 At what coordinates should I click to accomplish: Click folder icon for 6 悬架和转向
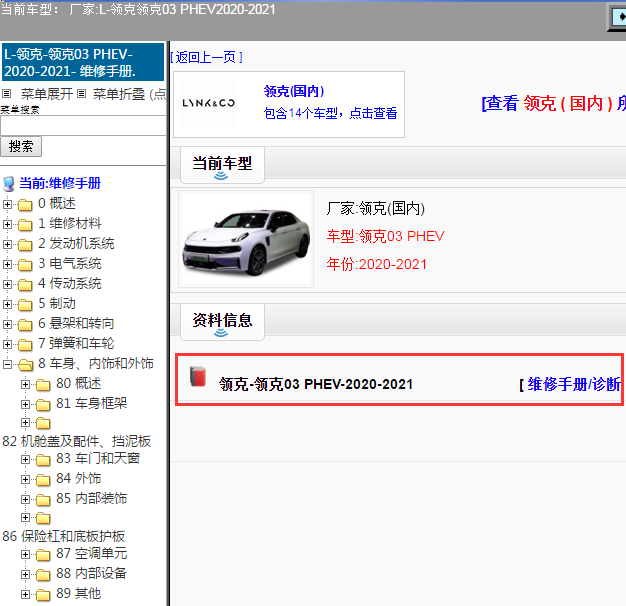25,325
